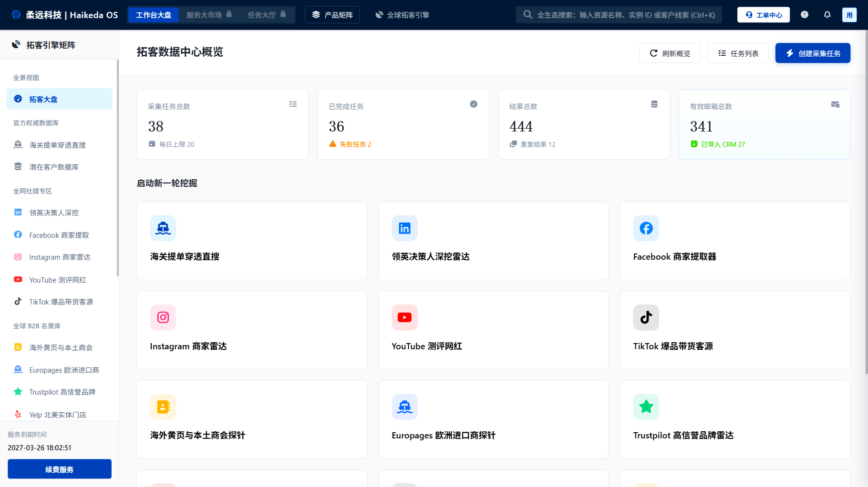
Task: Click the Instagram icon in sidebar
Action: pos(18,257)
